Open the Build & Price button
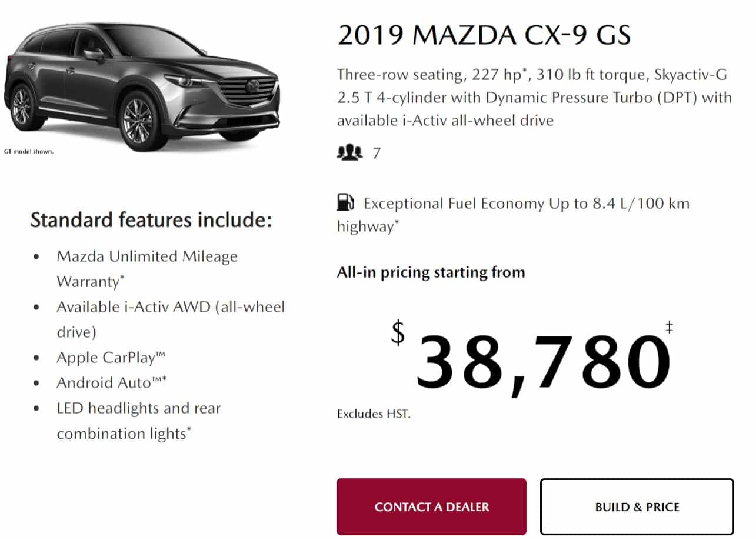 pyautogui.click(x=637, y=506)
